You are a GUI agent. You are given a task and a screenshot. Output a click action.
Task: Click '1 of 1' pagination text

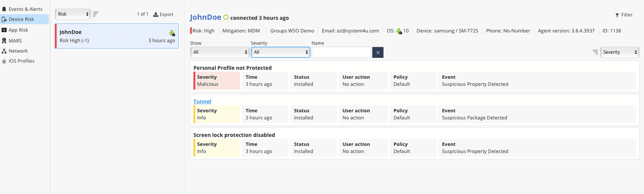tap(143, 14)
